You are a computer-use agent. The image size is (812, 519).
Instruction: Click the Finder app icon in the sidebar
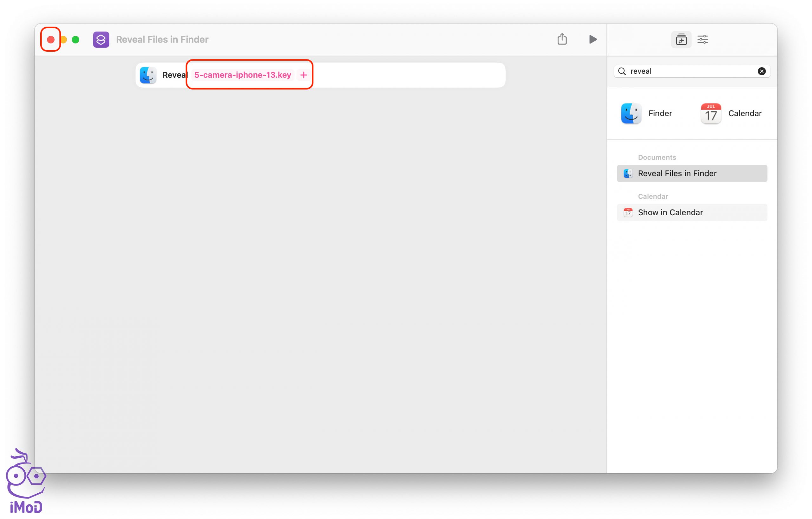pos(631,113)
